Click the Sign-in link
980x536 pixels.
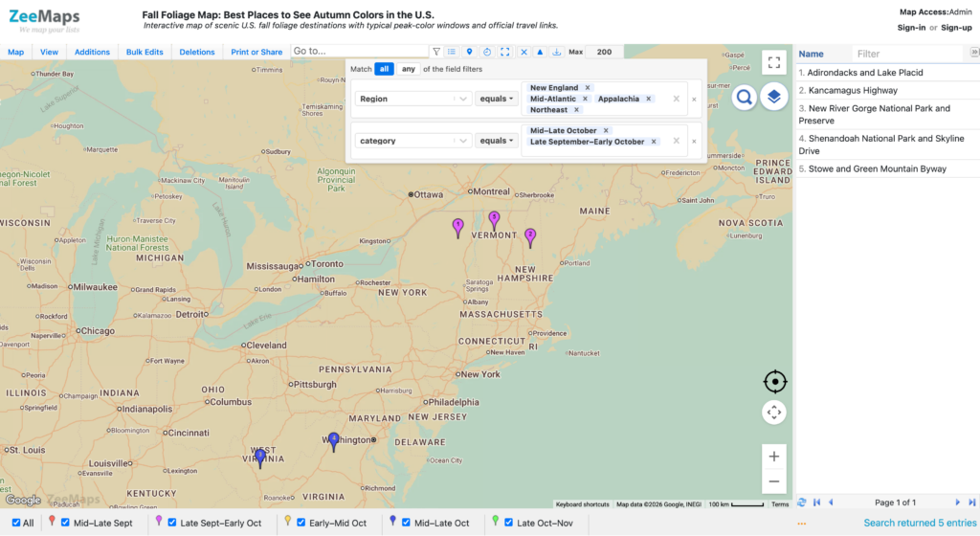click(x=911, y=28)
